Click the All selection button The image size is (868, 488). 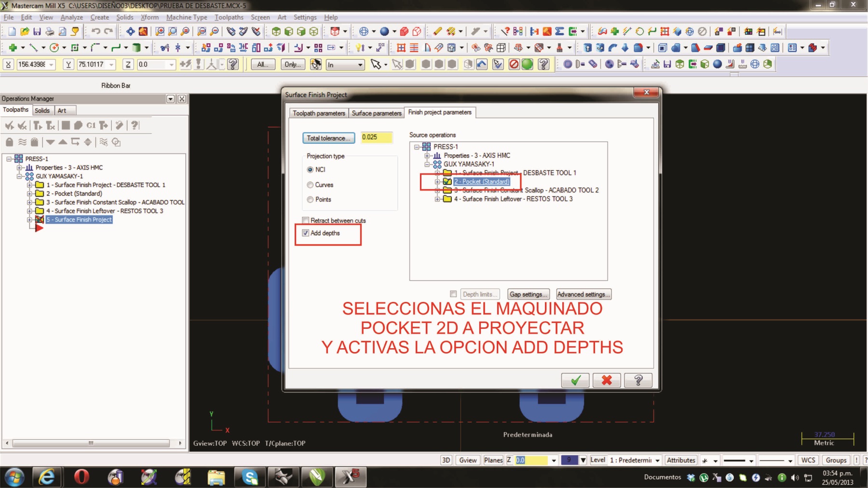coord(263,65)
